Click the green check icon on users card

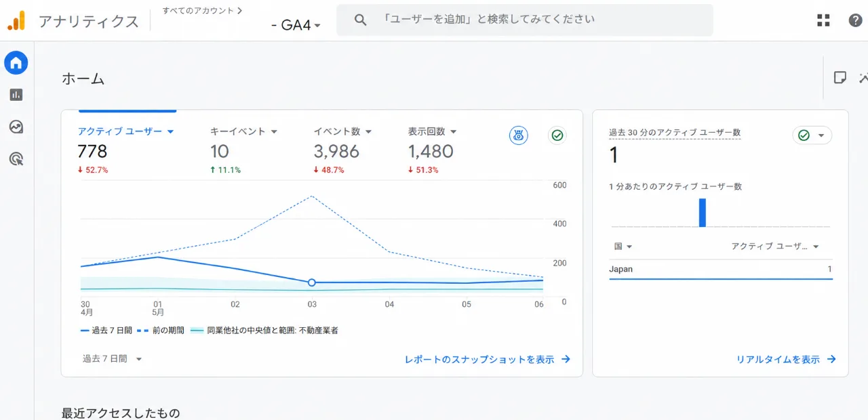pyautogui.click(x=557, y=135)
